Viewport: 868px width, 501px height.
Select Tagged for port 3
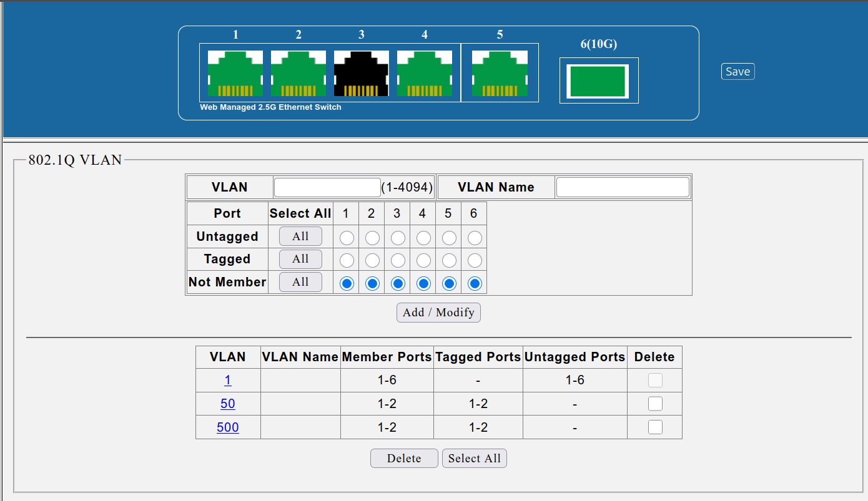[x=398, y=261]
